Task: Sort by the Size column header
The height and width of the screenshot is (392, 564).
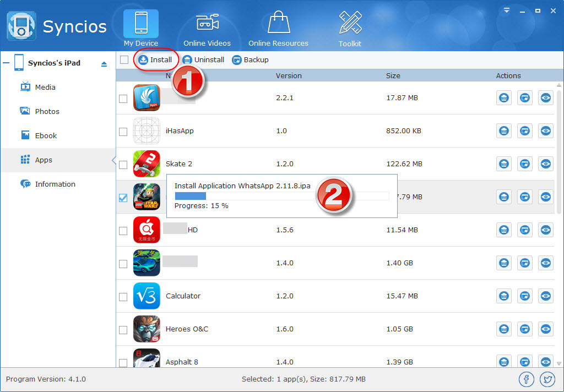Action: tap(393, 75)
